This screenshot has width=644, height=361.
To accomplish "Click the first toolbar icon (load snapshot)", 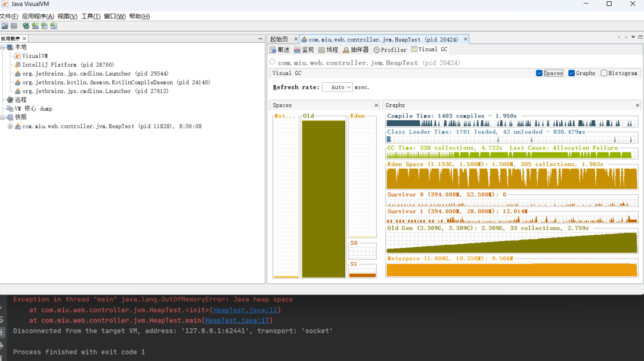I will point(5,26).
